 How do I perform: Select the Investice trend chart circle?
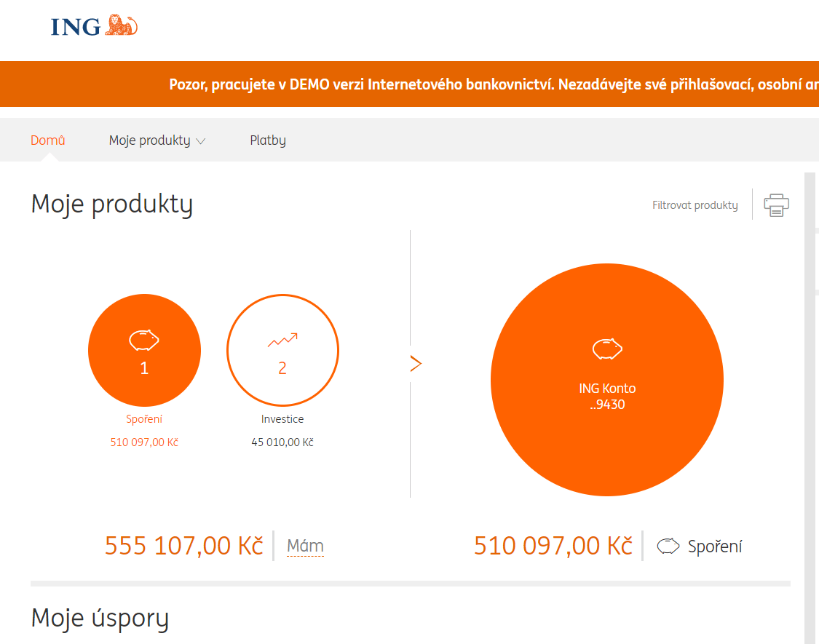click(282, 351)
